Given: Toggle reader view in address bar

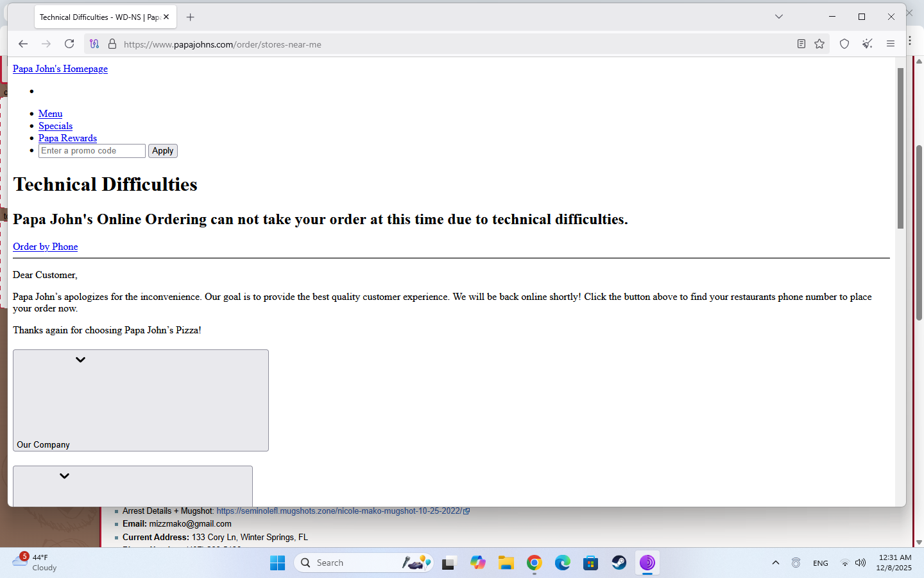Looking at the screenshot, I should (801, 44).
